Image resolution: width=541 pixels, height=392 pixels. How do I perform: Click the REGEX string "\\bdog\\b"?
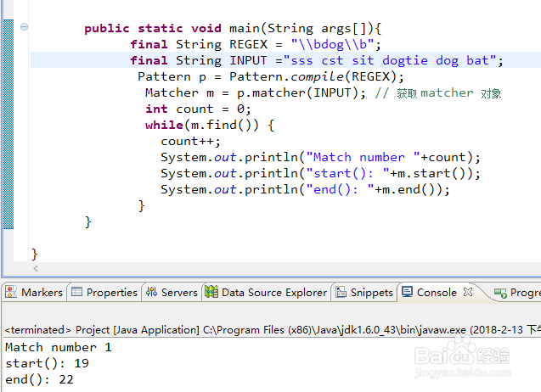coord(333,44)
